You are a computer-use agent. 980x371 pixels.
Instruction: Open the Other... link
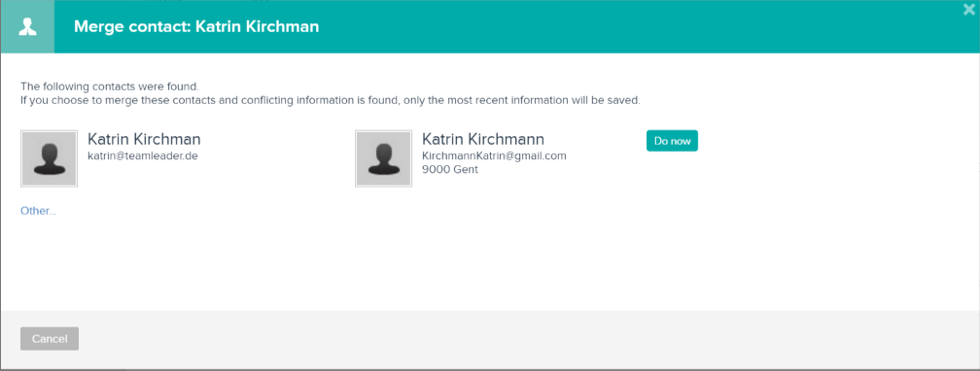click(39, 211)
